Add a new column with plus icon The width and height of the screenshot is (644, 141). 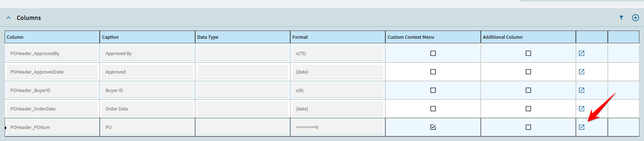click(635, 18)
